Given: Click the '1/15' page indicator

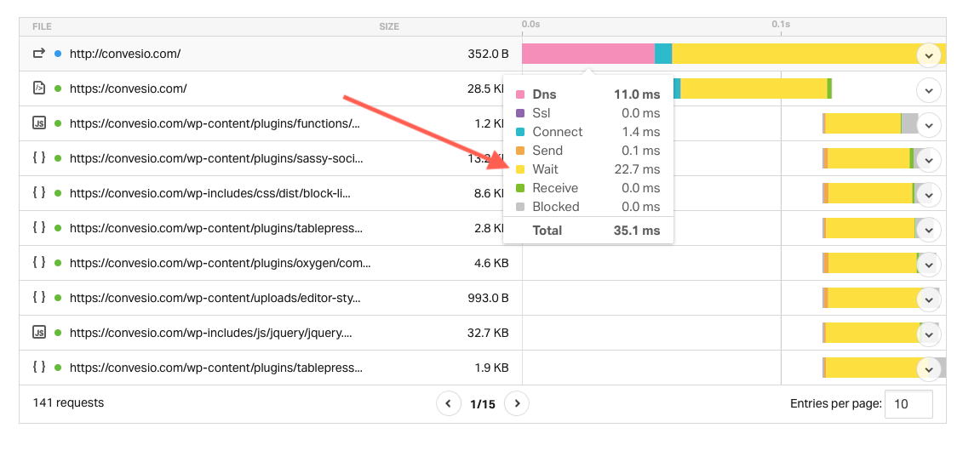Looking at the screenshot, I should [x=483, y=404].
